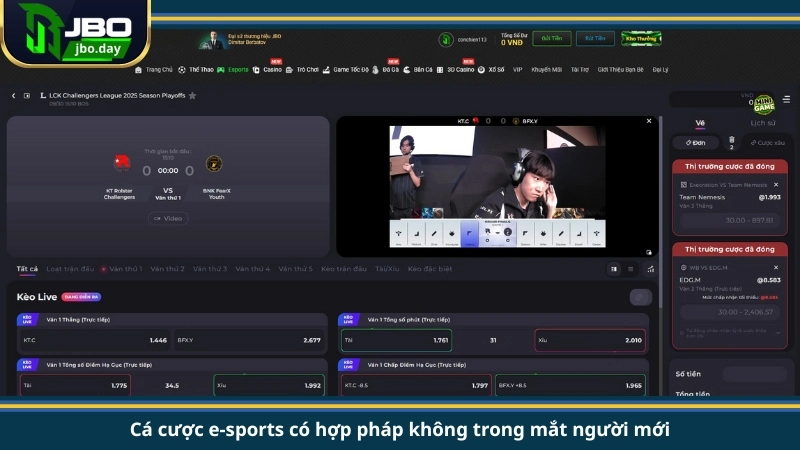
Task: Open user avatar for conchien113
Action: point(445,39)
